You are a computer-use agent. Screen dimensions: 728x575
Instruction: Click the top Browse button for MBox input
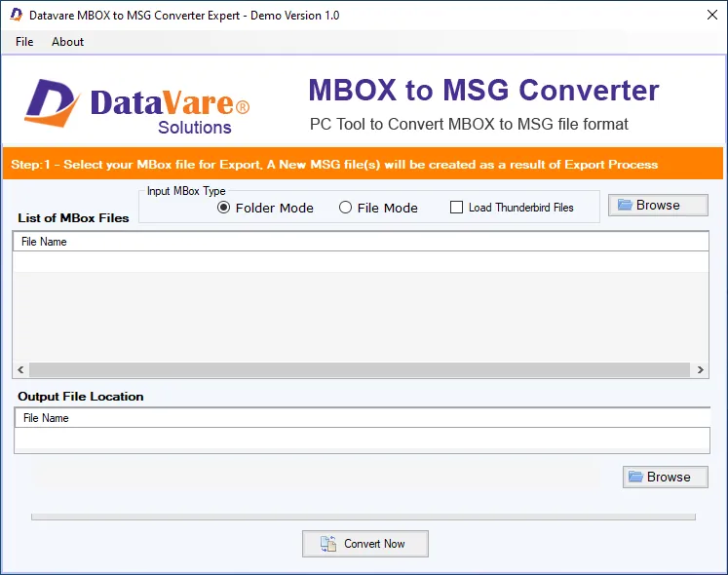pos(658,205)
